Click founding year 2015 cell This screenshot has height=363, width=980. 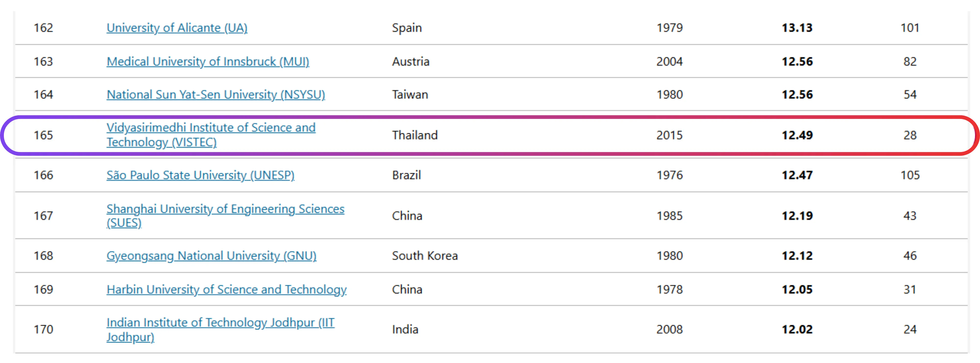(x=670, y=135)
